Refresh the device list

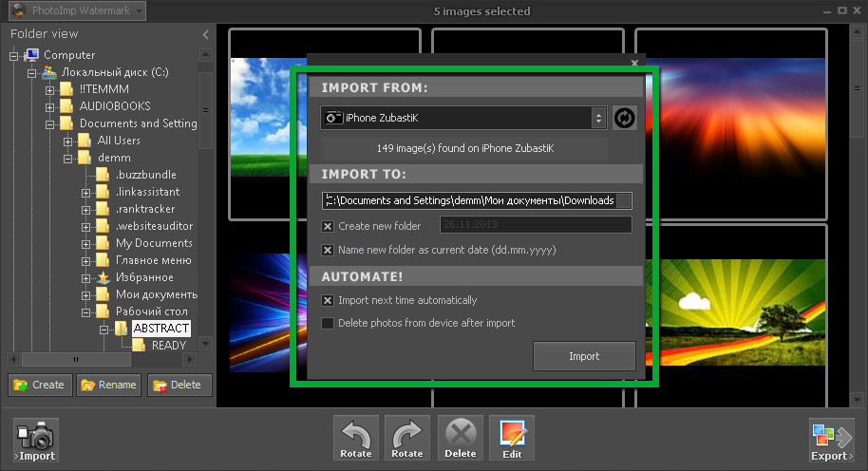[625, 118]
